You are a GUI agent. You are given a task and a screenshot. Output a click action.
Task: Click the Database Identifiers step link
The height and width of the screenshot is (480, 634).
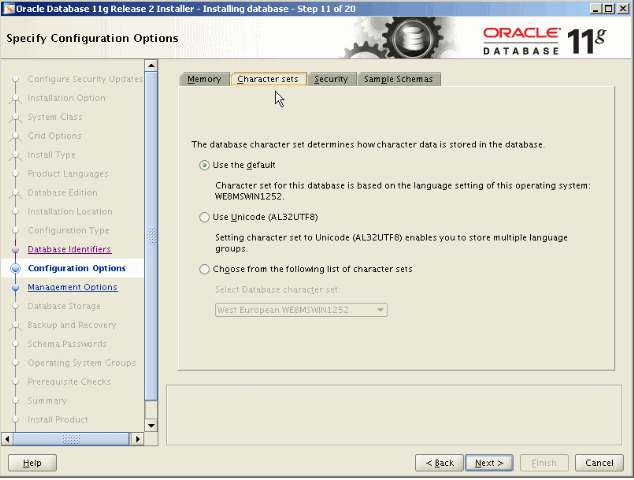coord(69,250)
